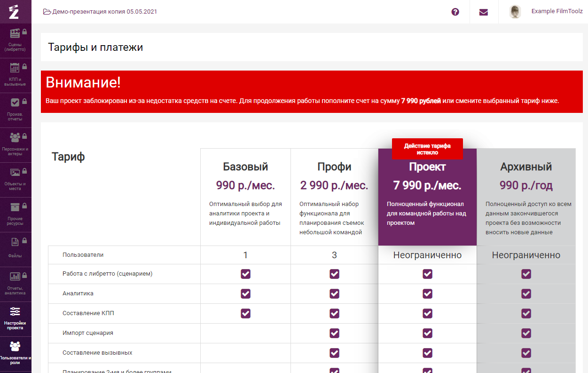Image resolution: width=588 pixels, height=373 pixels.
Task: Open the Example FilmToolz account menu
Action: 557,11
